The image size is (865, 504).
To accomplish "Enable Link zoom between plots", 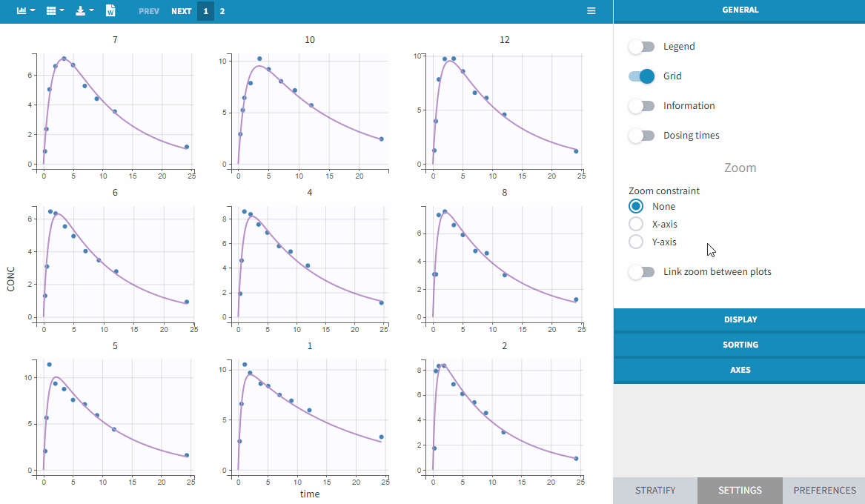I will [x=641, y=272].
